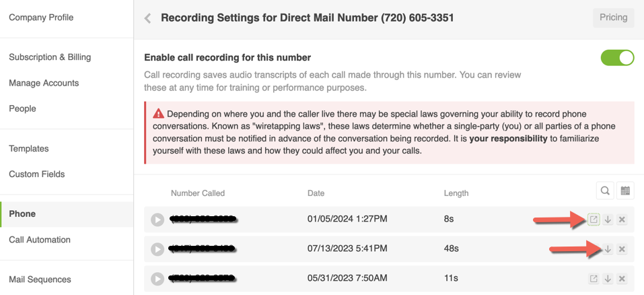Open the 01/05/2024 recording in new window

click(594, 220)
